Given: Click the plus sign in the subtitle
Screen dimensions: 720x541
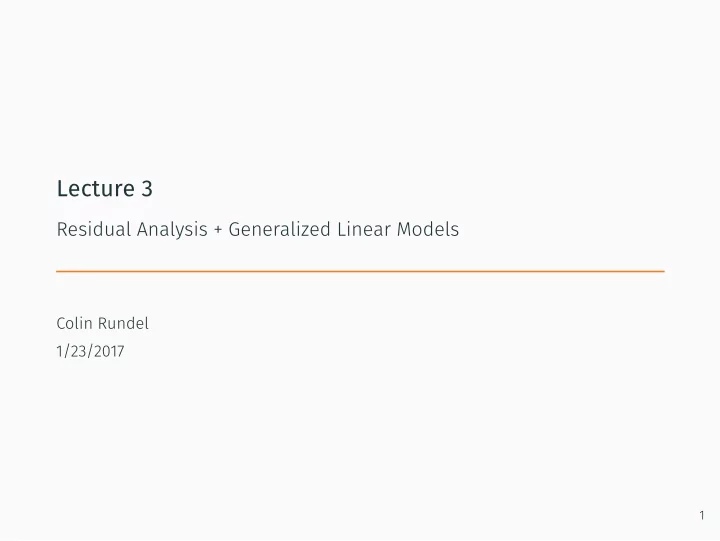Looking at the screenshot, I should [x=218, y=230].
